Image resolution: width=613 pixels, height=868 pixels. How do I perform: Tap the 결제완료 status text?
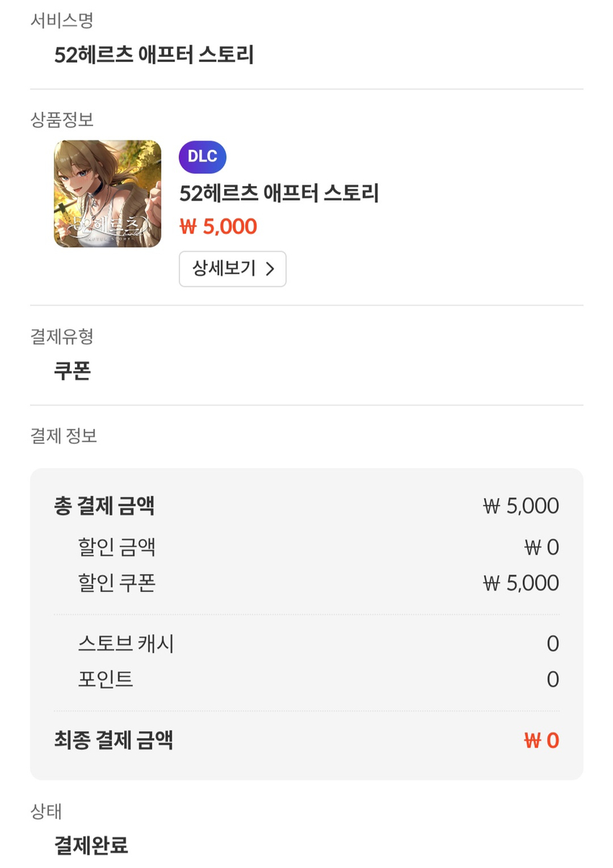(x=91, y=844)
